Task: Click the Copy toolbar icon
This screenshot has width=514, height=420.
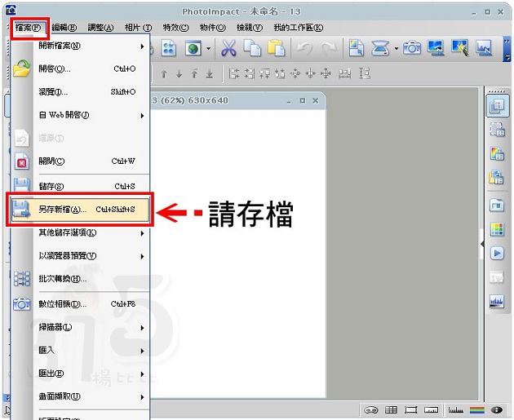Action: click(252, 48)
